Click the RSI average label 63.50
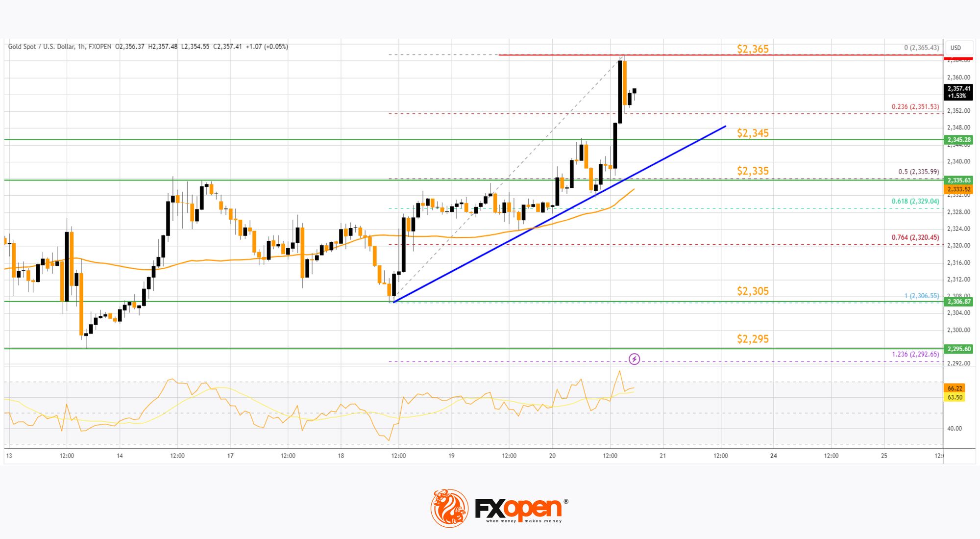The image size is (980, 539). click(955, 397)
